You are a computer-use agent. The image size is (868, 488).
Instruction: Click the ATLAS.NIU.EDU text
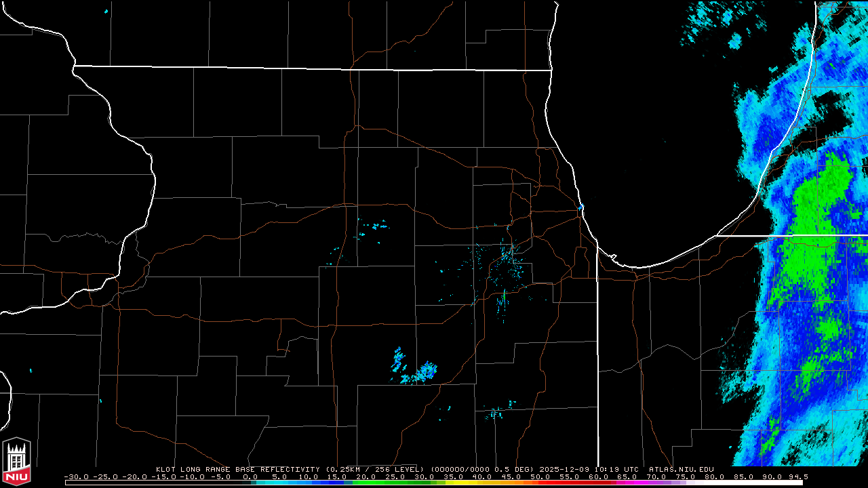coord(681,469)
